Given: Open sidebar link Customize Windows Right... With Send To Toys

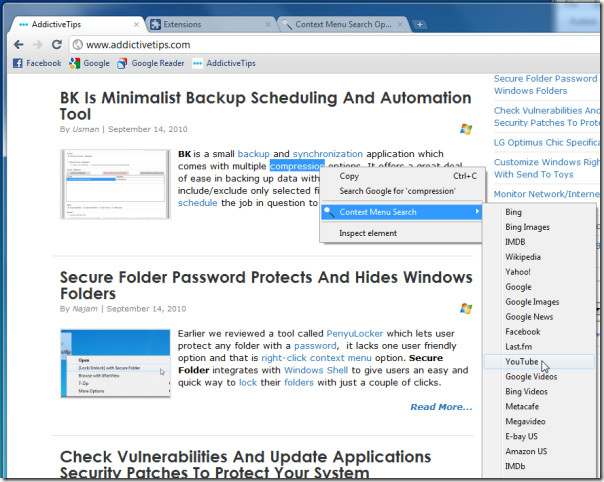Looking at the screenshot, I should (x=547, y=168).
